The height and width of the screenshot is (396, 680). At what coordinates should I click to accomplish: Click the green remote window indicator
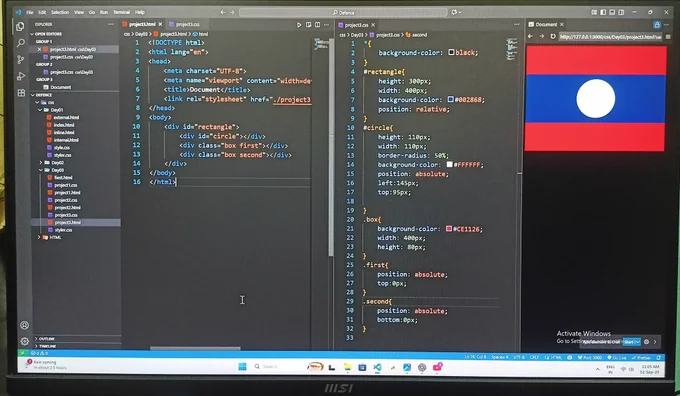23,353
